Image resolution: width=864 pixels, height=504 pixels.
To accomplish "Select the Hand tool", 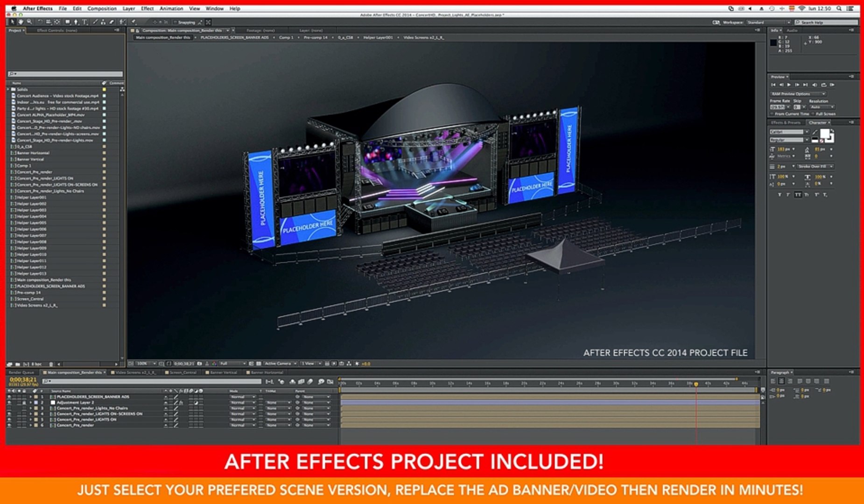I will (21, 22).
